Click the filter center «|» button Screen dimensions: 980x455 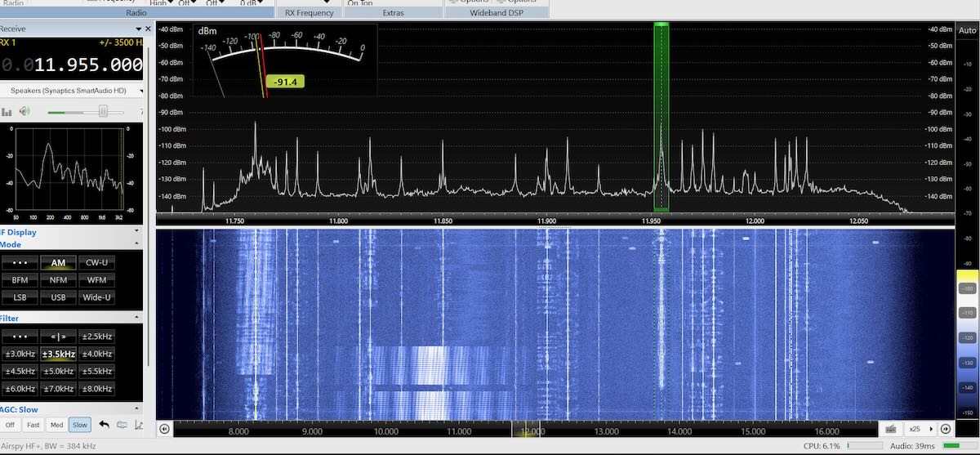coord(58,337)
